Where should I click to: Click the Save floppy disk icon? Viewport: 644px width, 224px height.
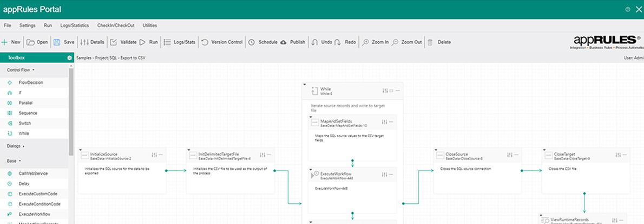coord(57,42)
